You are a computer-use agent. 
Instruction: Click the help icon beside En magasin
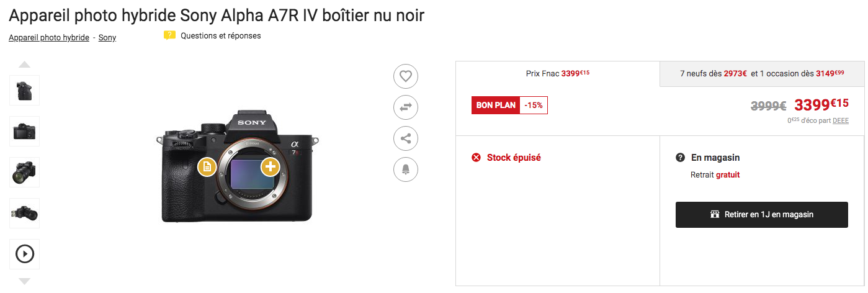pos(680,158)
